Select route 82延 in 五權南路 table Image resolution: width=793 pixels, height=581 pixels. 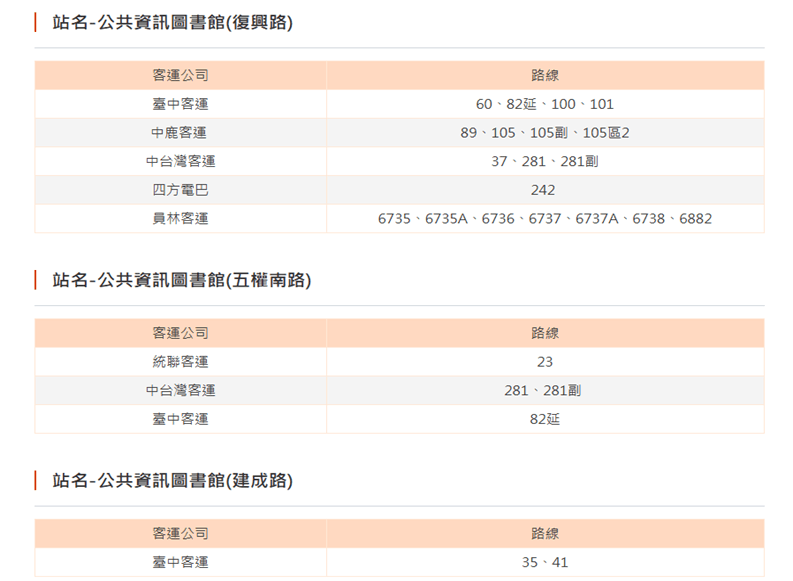click(x=545, y=419)
